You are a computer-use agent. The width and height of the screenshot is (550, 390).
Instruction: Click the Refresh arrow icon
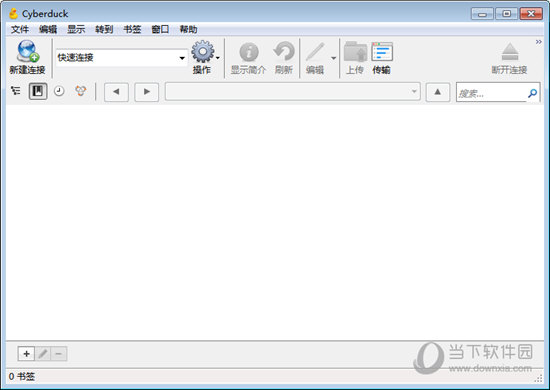[284, 51]
